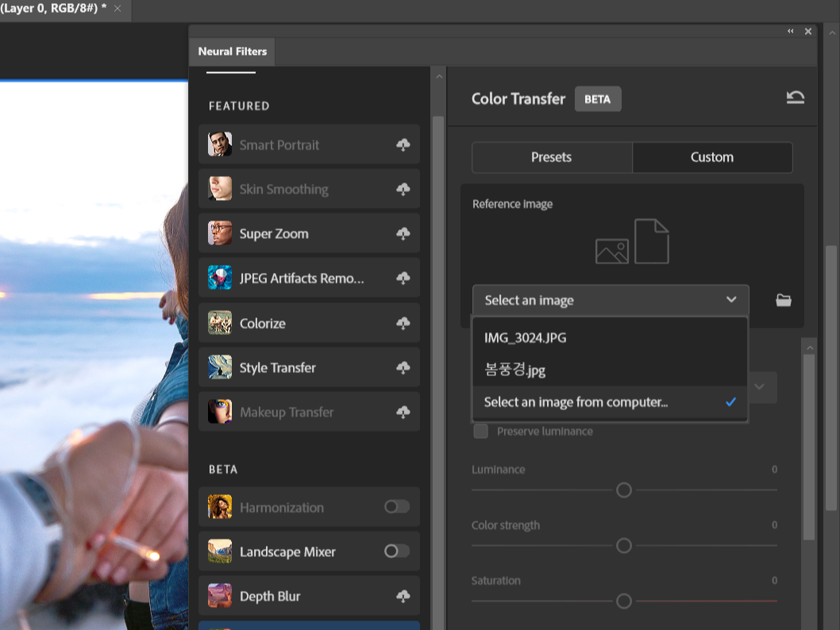The height and width of the screenshot is (630, 840).
Task: Download the Skin Smoothing filter via cloud icon
Action: point(403,189)
